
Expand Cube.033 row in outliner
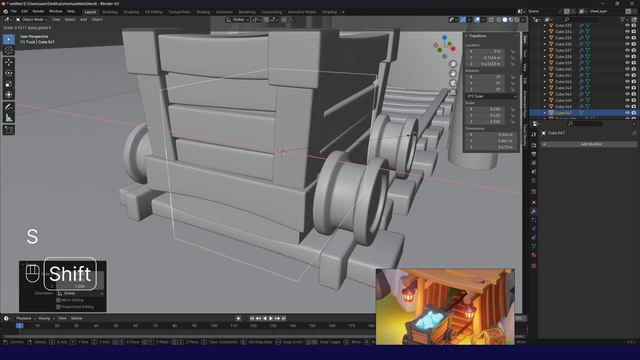click(544, 25)
